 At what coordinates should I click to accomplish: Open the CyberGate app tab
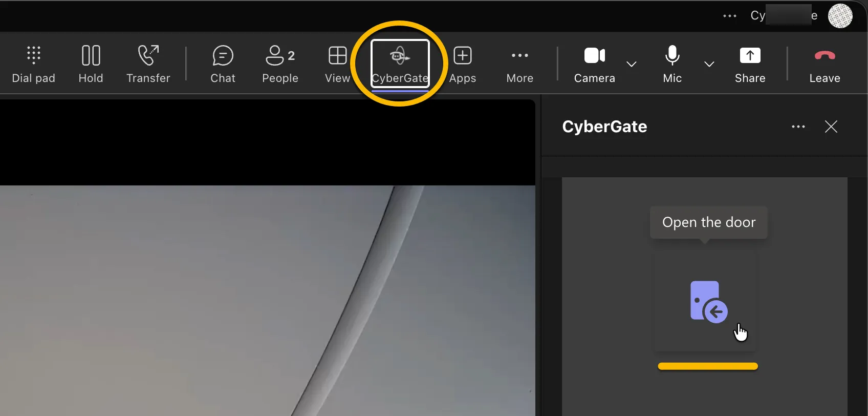400,64
